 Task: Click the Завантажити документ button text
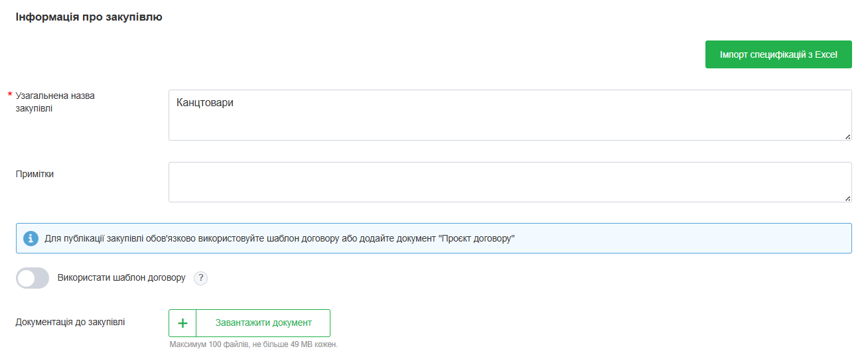click(x=263, y=323)
